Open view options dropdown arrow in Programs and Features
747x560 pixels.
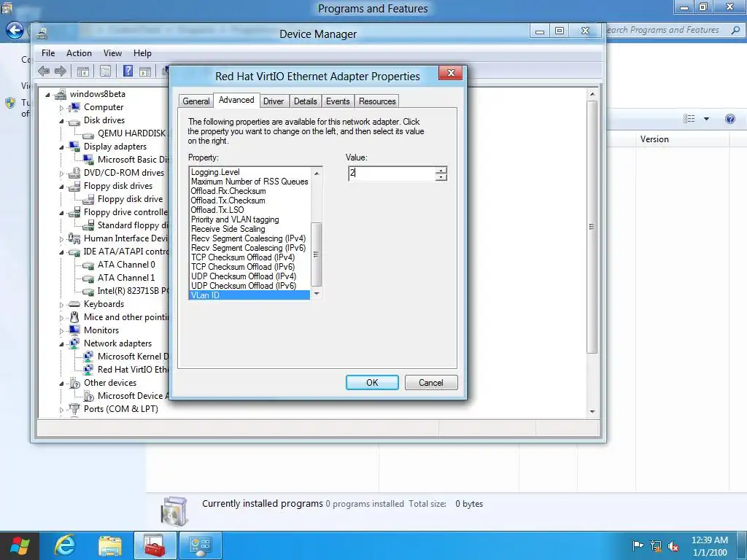[x=706, y=119]
